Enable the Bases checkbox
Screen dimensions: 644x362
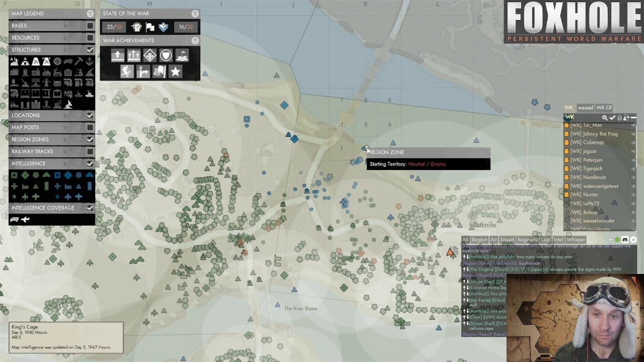(90, 26)
